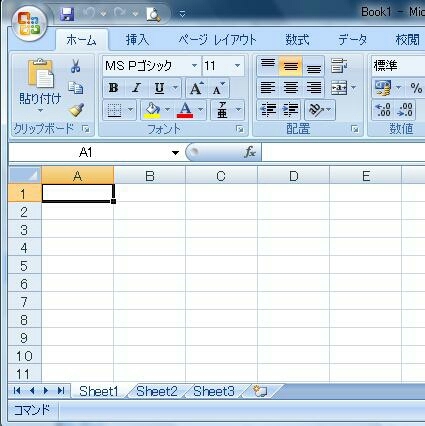
Task: Click the Copy icon in clipboard group
Action: [76, 88]
